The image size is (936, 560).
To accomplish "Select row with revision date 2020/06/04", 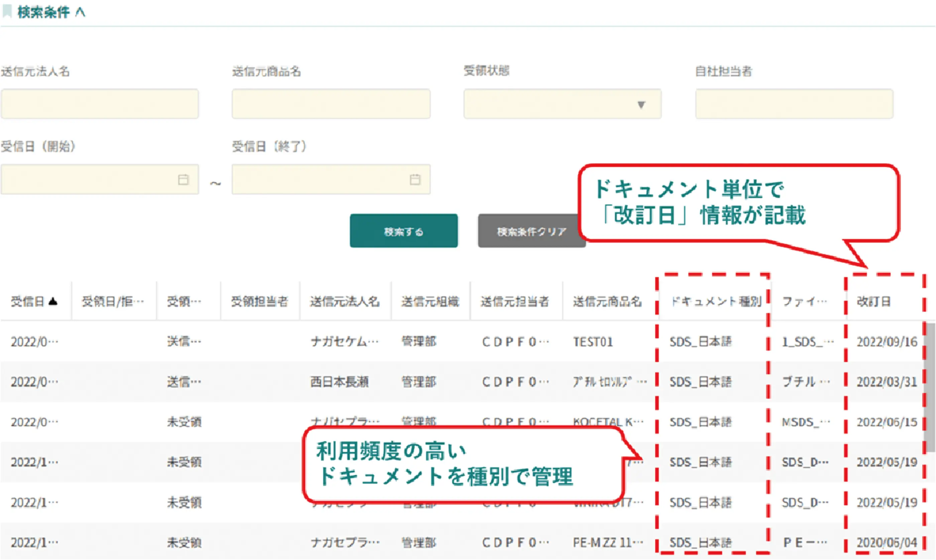I will 886,543.
